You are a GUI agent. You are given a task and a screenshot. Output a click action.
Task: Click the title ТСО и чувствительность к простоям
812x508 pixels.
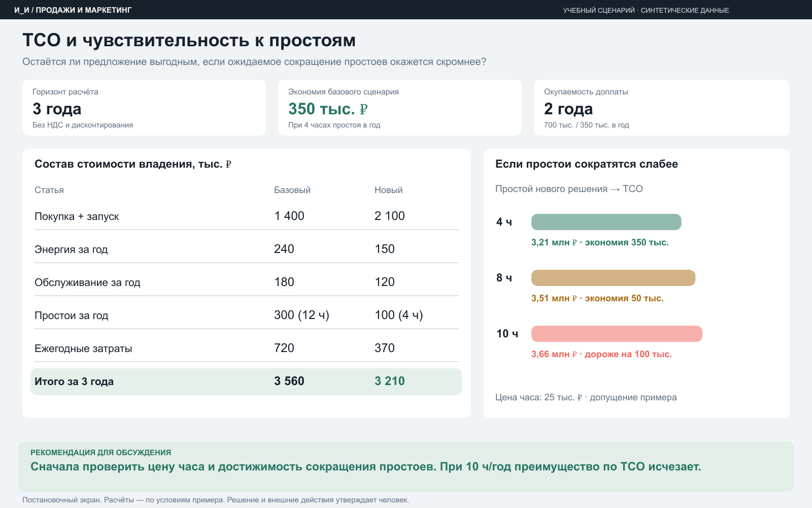point(189,40)
